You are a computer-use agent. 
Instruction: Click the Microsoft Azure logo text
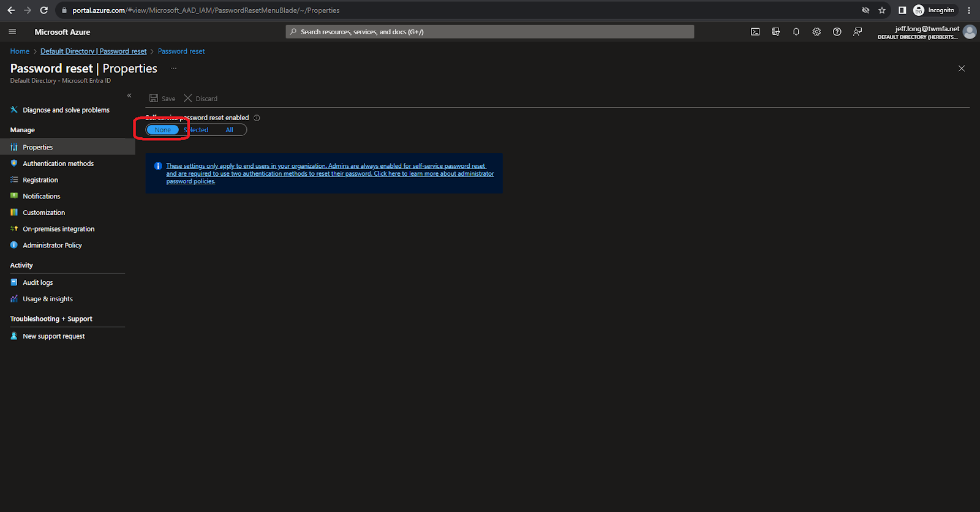point(62,32)
